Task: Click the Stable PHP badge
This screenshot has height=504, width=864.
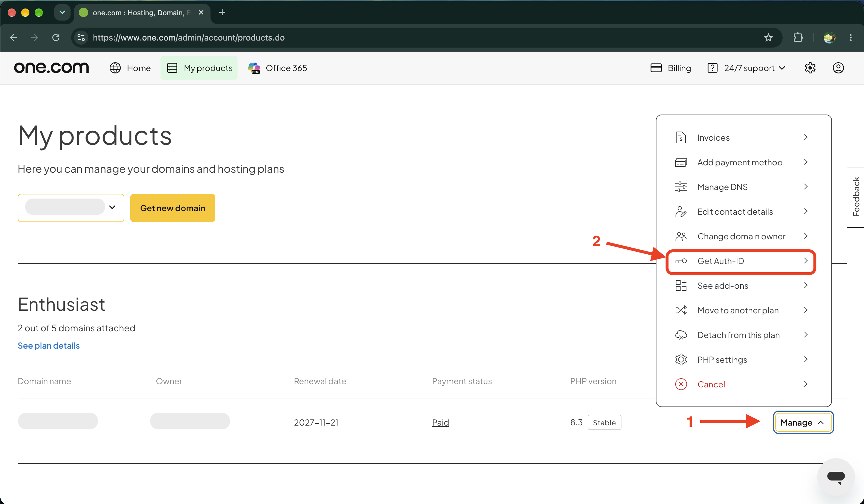Action: tap(604, 422)
